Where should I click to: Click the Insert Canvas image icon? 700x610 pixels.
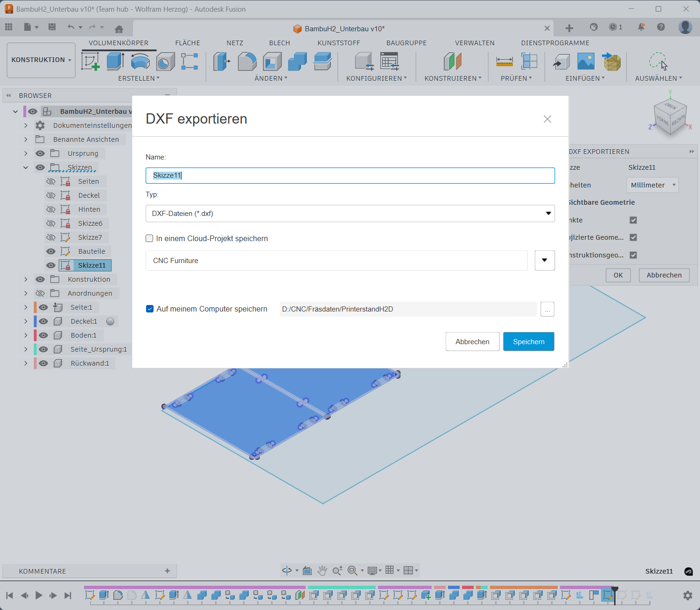tap(586, 61)
